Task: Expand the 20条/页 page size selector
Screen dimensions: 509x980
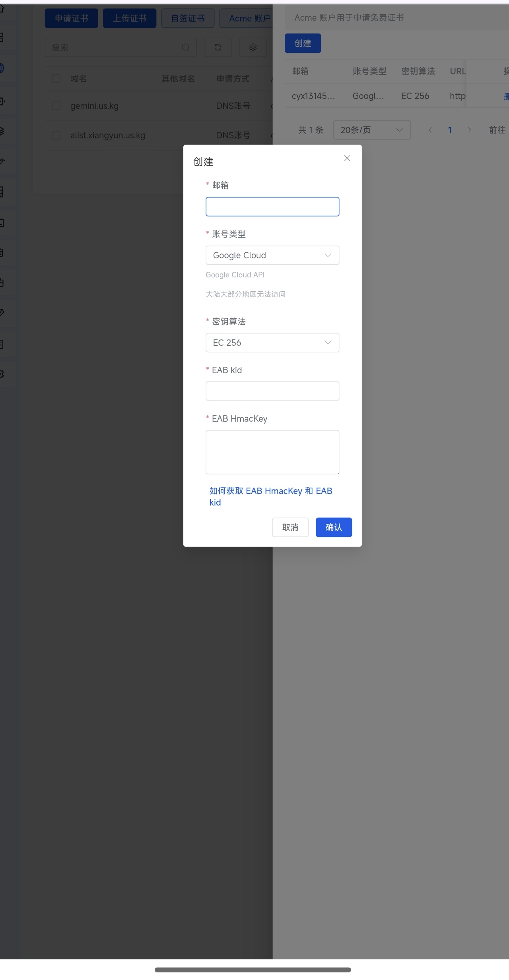Action: 371,130
